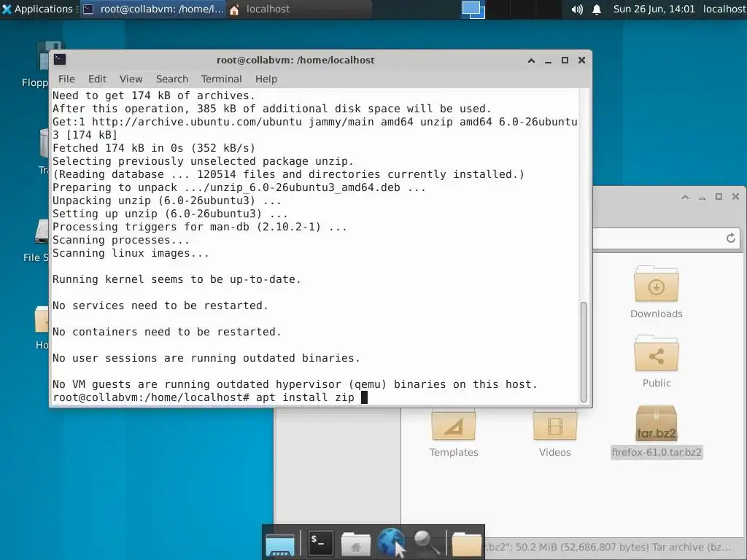Click the terminal vertical scrollbar
This screenshot has width=747, height=560.
[584, 352]
